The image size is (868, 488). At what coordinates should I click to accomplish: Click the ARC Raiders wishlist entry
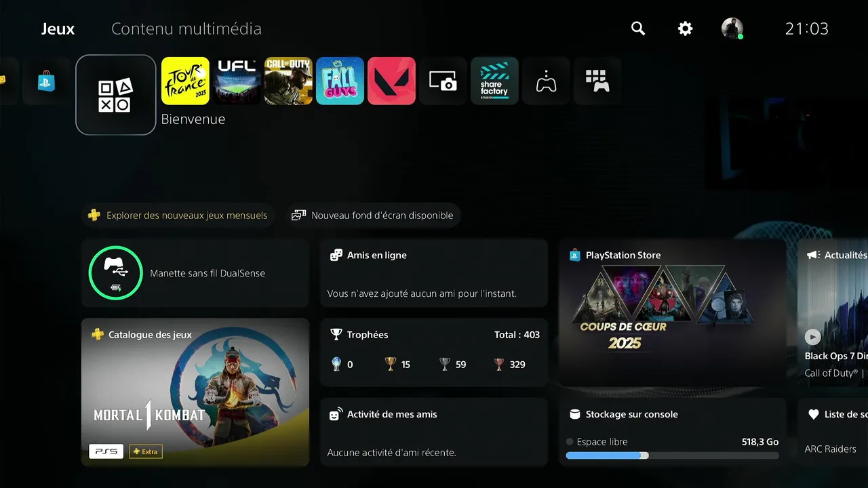830,449
